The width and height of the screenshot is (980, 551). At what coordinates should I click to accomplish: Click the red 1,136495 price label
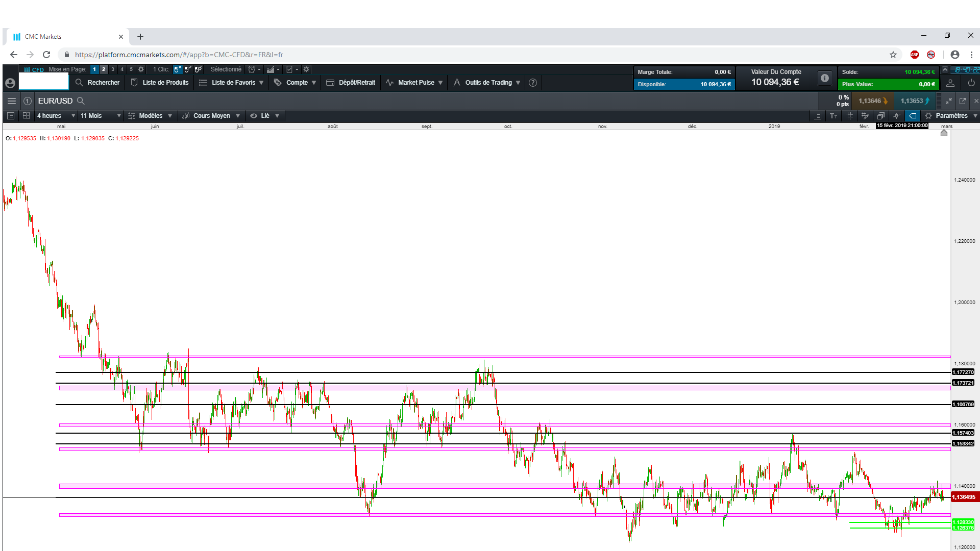(x=963, y=497)
